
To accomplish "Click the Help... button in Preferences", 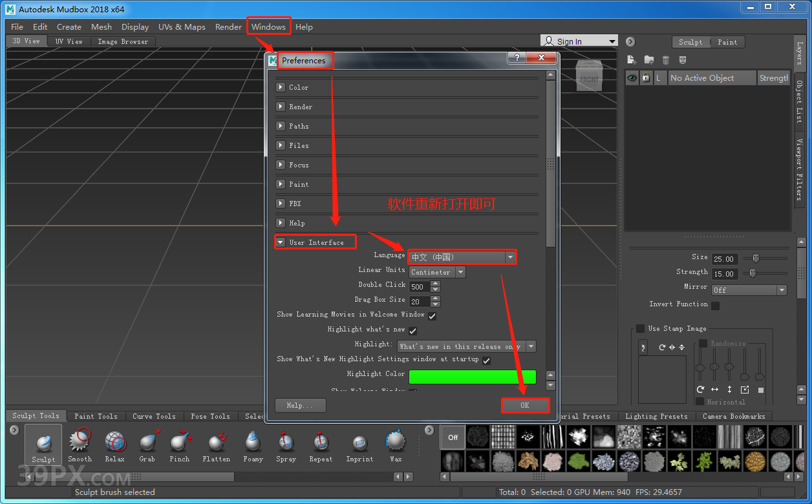I will click(x=300, y=405).
